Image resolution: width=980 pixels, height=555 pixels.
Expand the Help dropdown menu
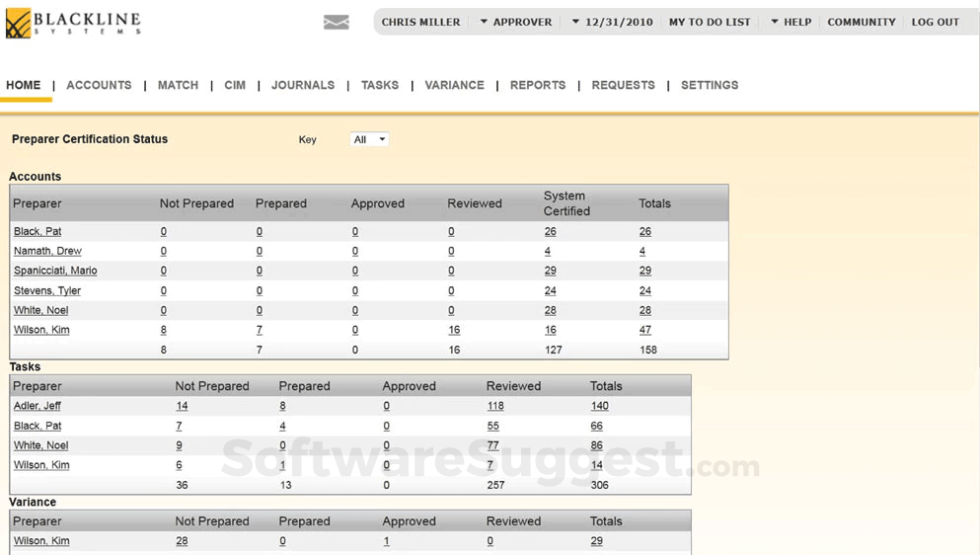tap(791, 22)
